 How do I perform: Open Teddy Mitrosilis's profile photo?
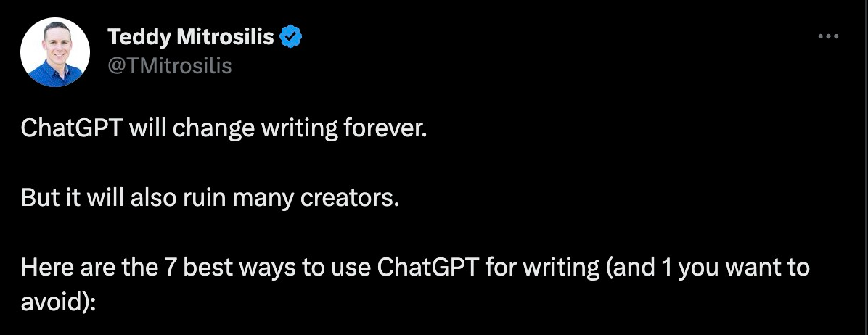point(55,53)
